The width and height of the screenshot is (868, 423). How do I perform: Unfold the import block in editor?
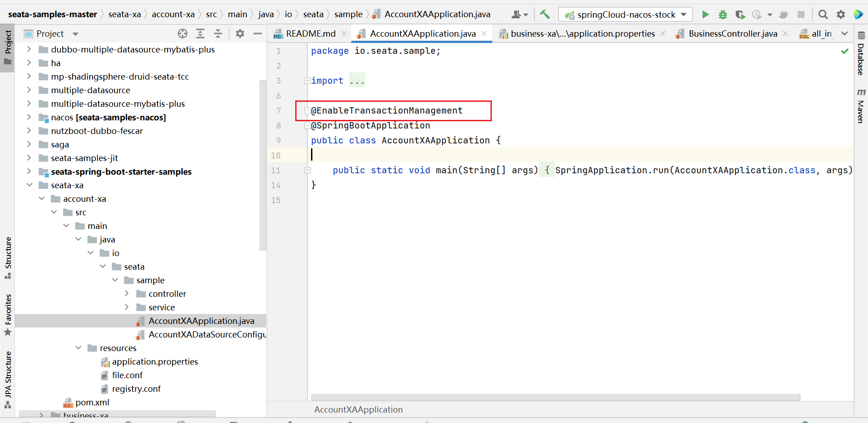tap(307, 81)
